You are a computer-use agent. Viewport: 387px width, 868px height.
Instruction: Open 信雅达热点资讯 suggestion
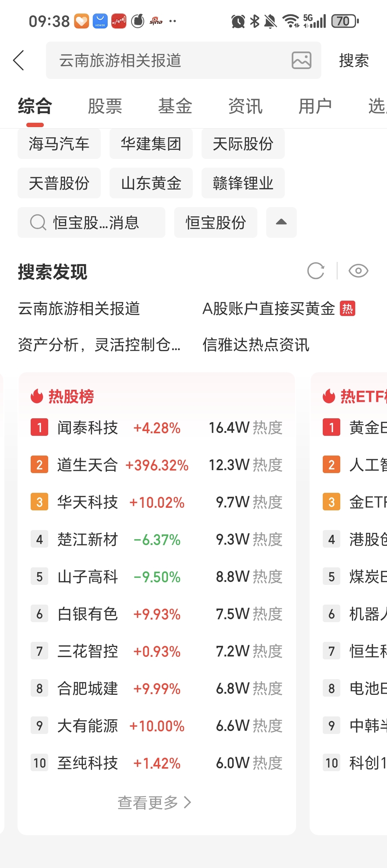[256, 344]
